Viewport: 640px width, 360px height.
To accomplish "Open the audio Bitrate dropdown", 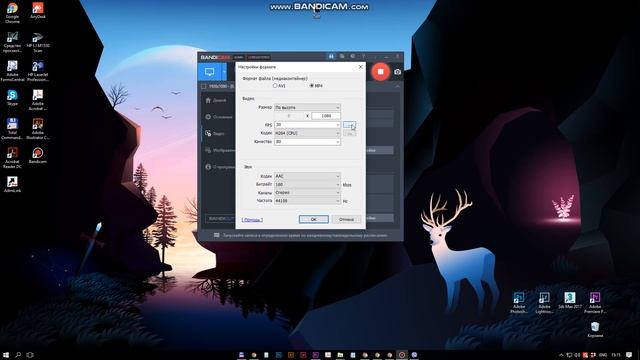I will click(307, 184).
